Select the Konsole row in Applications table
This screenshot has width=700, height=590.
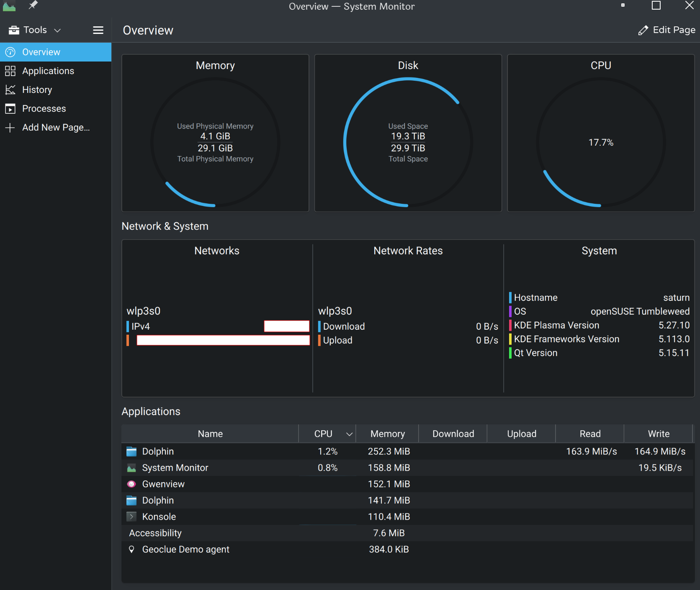click(x=407, y=517)
